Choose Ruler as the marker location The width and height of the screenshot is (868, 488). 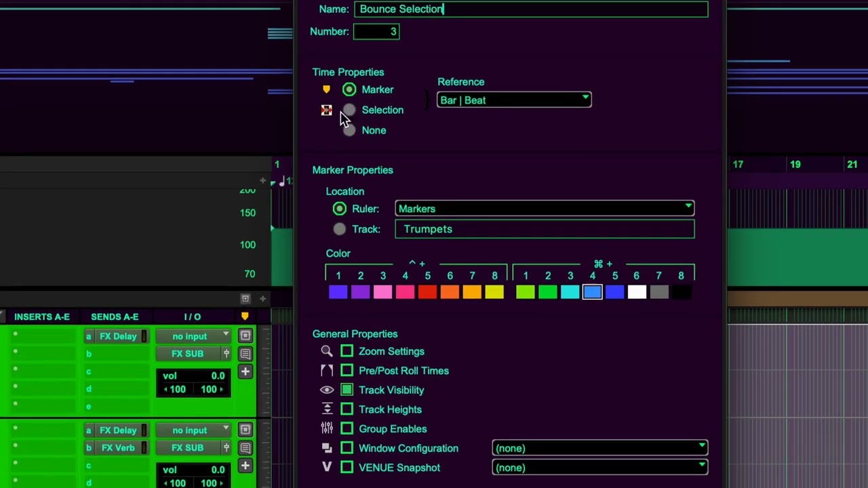click(340, 209)
